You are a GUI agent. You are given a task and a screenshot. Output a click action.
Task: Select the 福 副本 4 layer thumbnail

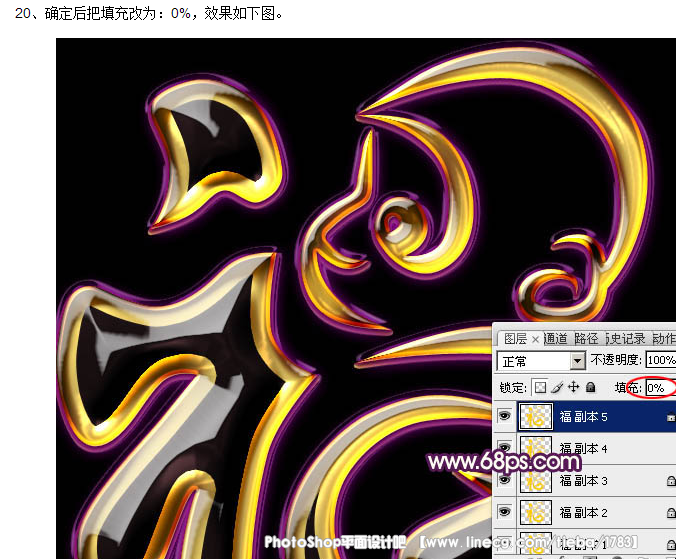[535, 448]
